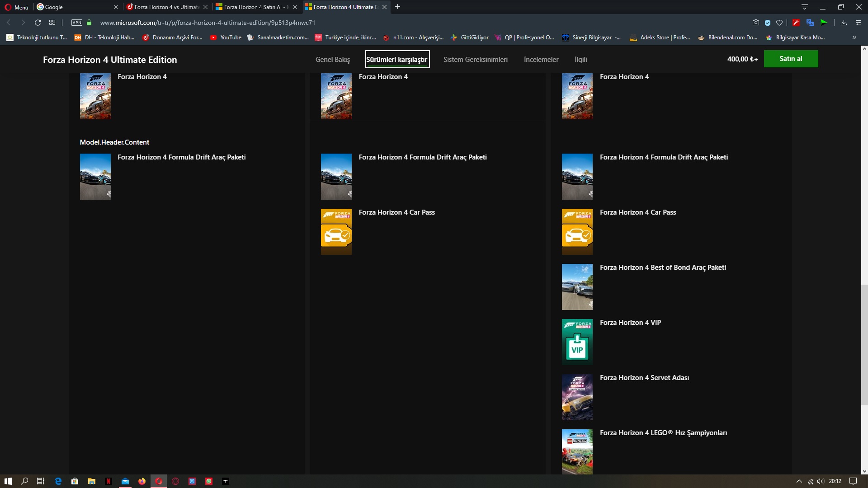This screenshot has height=488, width=868.
Task: Open a new tab with plus button
Action: 398,7
